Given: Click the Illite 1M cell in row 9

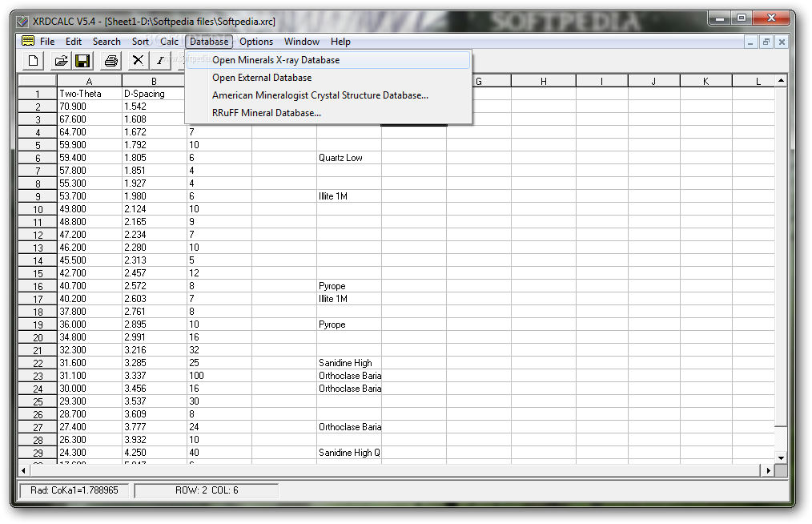Looking at the screenshot, I should pos(349,196).
